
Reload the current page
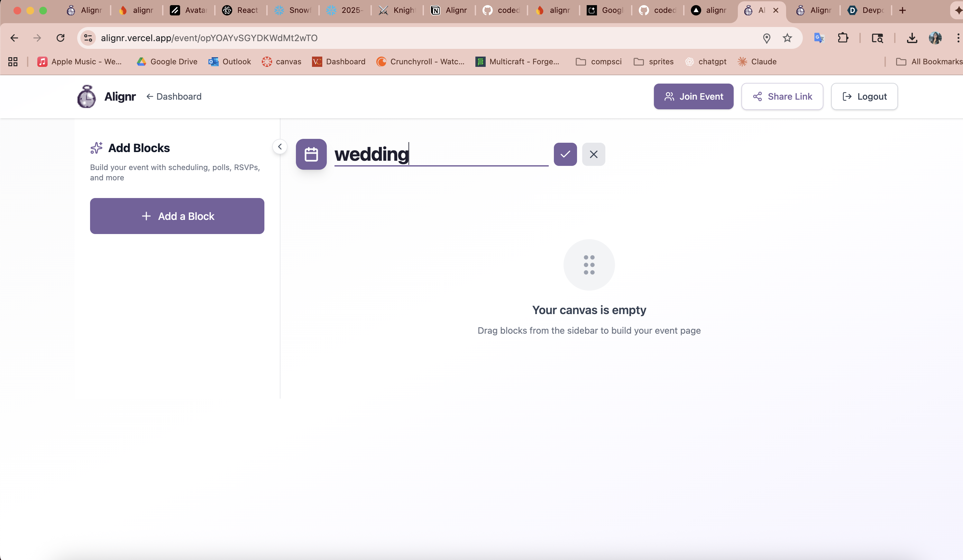click(60, 38)
